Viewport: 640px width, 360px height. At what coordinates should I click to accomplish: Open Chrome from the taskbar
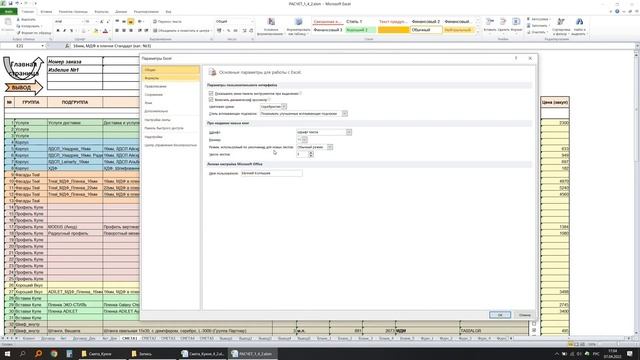pos(54,353)
